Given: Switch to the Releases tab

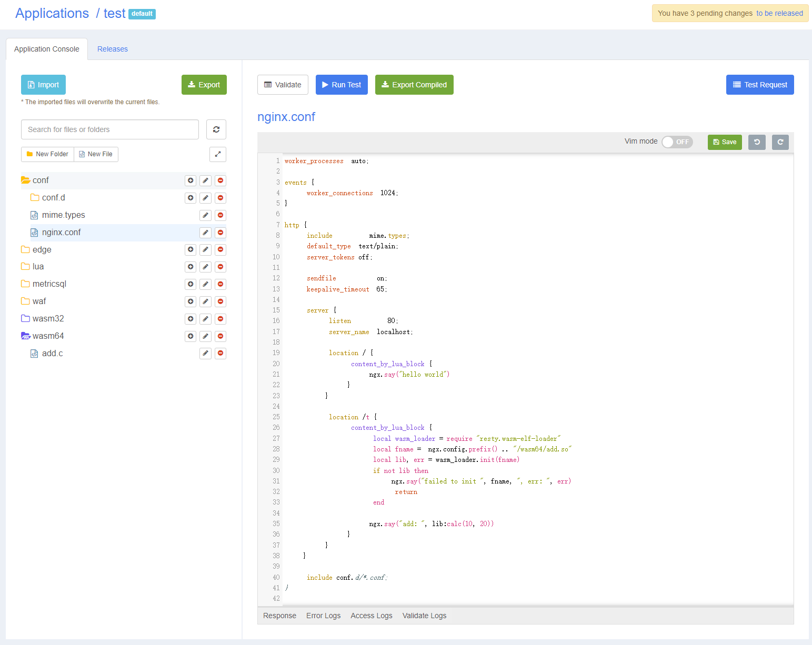Looking at the screenshot, I should coord(113,49).
